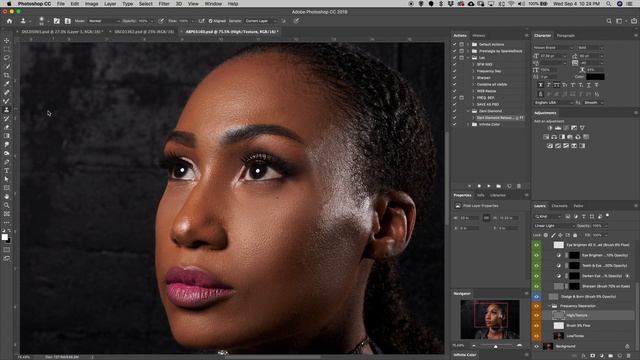This screenshot has height=360, width=640.
Task: Open the Window menu
Action: pyautogui.click(x=213, y=4)
